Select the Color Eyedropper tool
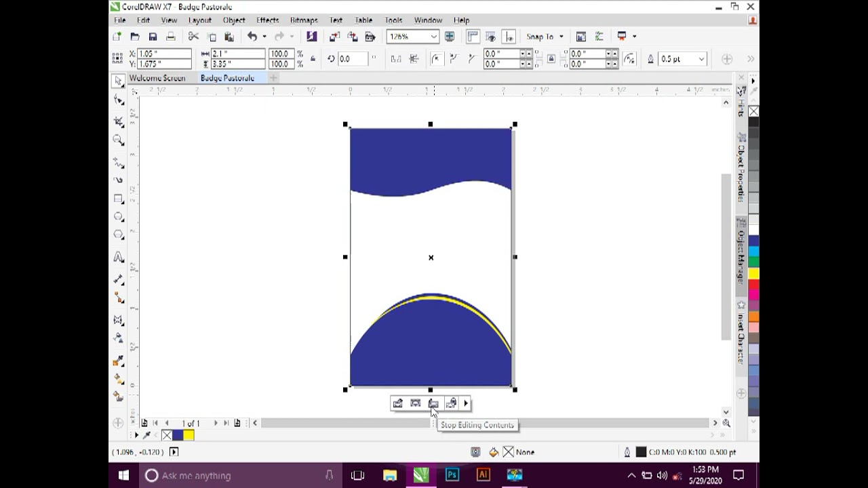 pyautogui.click(x=119, y=361)
